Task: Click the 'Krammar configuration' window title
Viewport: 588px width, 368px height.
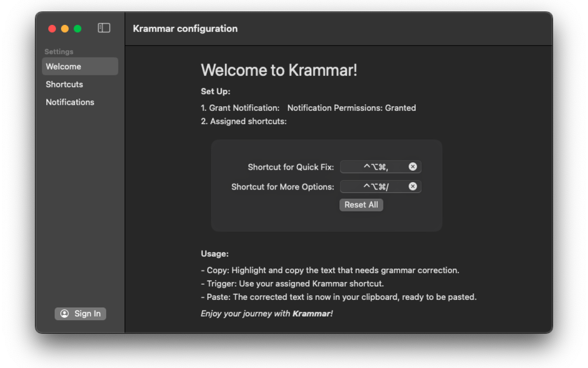Action: pos(185,29)
